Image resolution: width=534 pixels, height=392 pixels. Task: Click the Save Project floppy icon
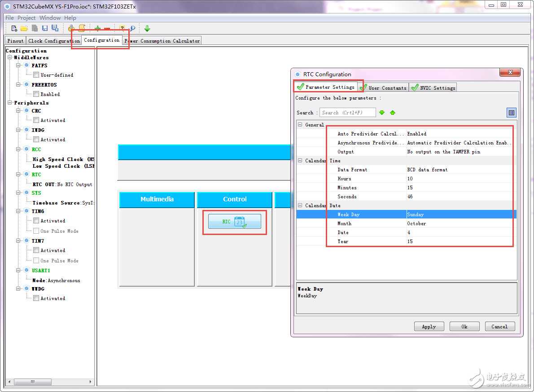(44, 29)
